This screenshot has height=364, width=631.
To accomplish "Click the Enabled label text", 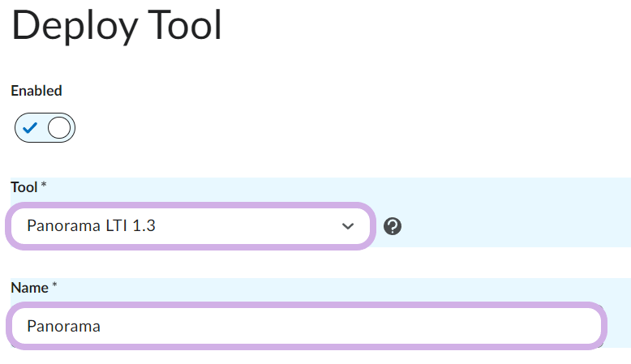I will click(x=36, y=91).
